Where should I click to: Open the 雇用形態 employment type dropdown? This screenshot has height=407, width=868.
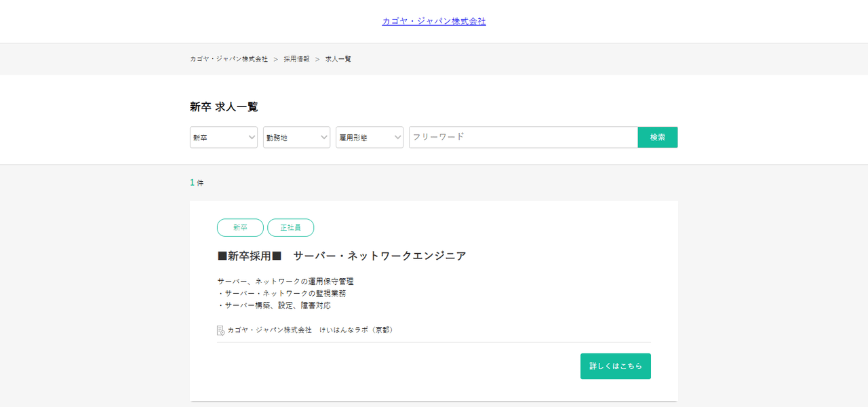point(369,137)
